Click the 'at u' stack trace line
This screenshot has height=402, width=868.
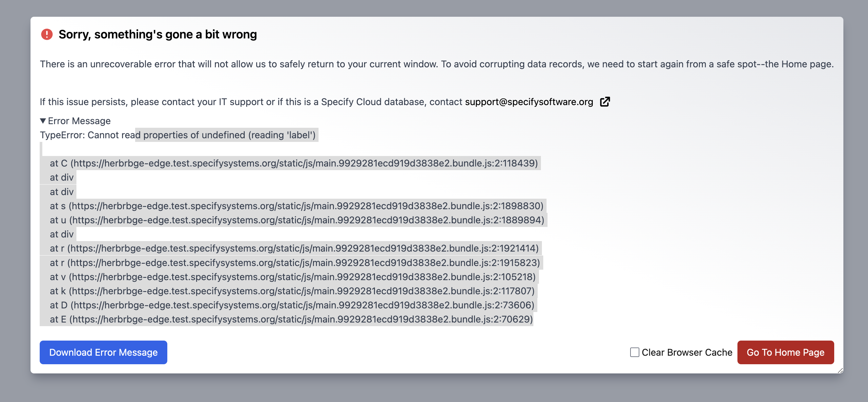tap(297, 220)
